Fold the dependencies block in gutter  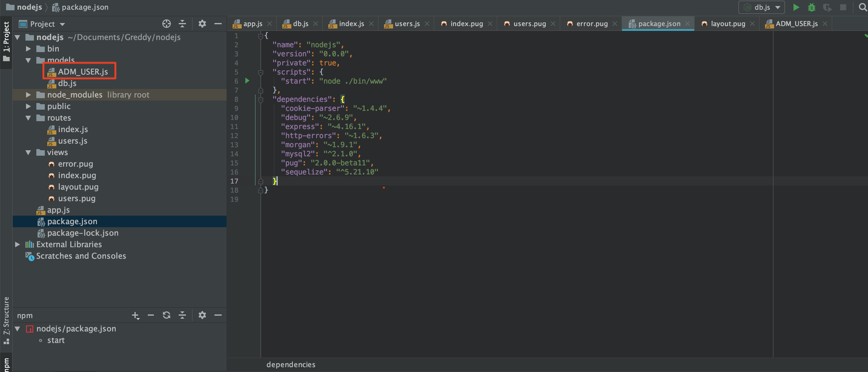tap(260, 99)
